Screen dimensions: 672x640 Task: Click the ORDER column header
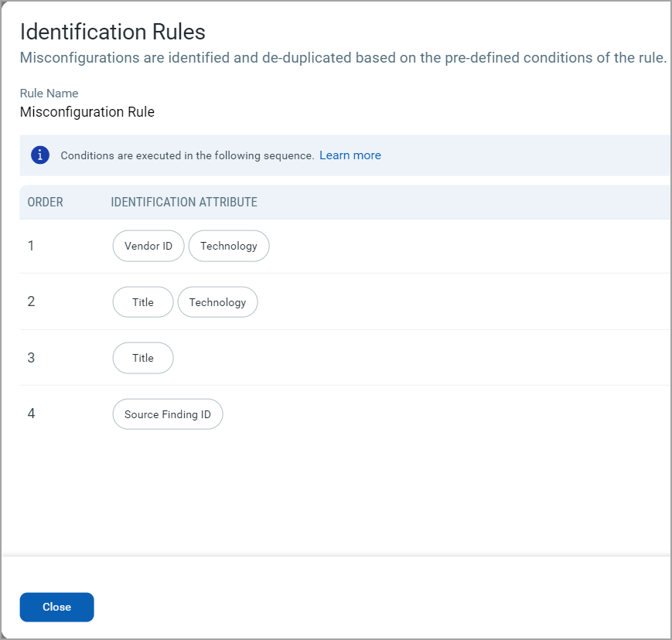(45, 202)
